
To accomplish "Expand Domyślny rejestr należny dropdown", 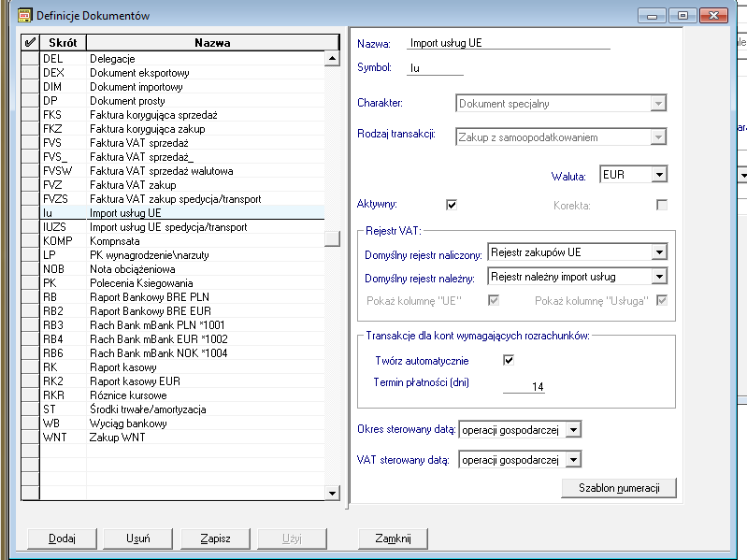I will [659, 276].
